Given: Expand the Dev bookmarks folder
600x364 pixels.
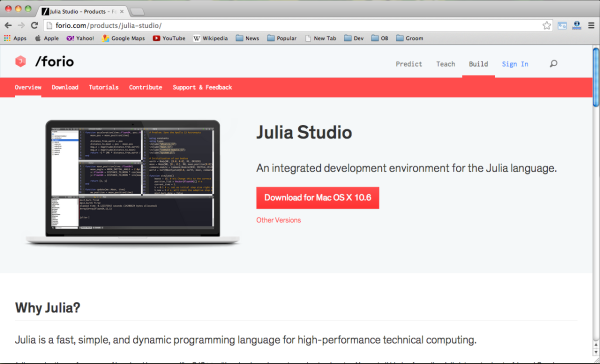Looking at the screenshot, I should 354,38.
